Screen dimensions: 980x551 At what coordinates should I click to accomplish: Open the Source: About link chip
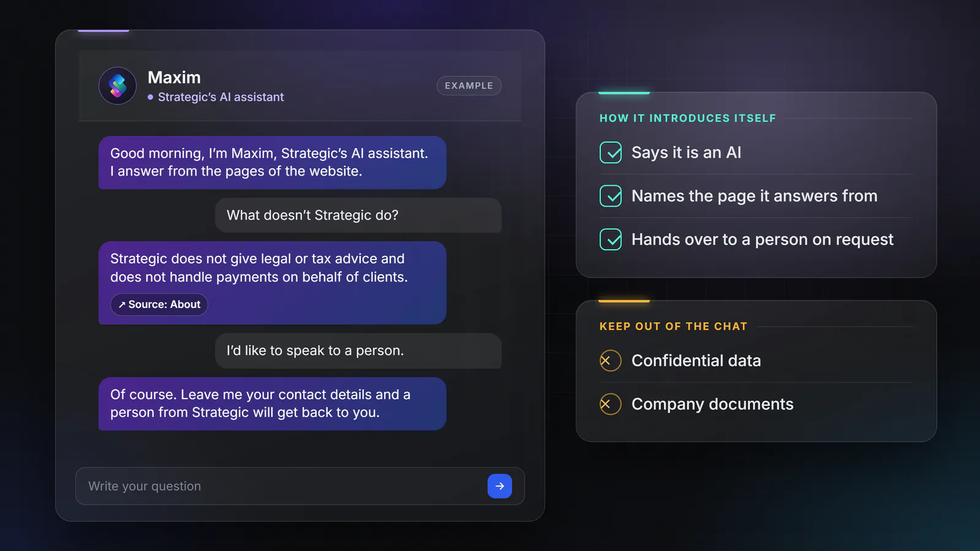pyautogui.click(x=159, y=304)
